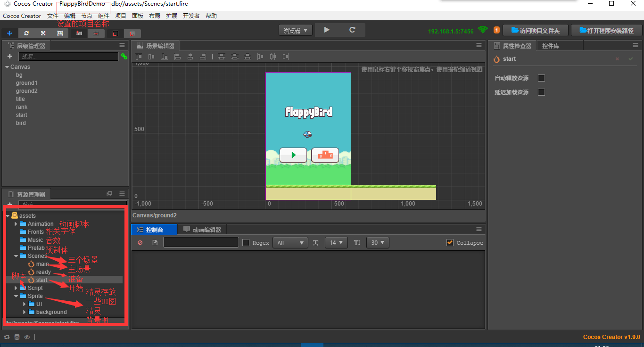Screen dimensions: 644x347
Task: Collapse the Sprite folder
Action: point(16,296)
